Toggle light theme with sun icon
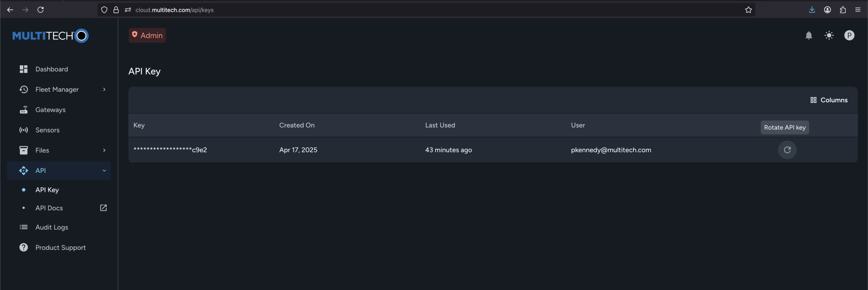This screenshot has width=868, height=290. (x=829, y=35)
